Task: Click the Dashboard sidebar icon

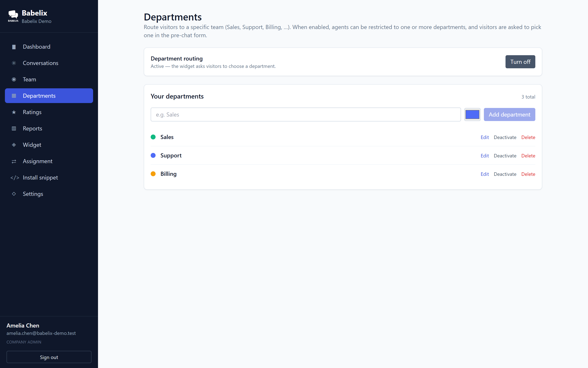Action: pos(14,47)
